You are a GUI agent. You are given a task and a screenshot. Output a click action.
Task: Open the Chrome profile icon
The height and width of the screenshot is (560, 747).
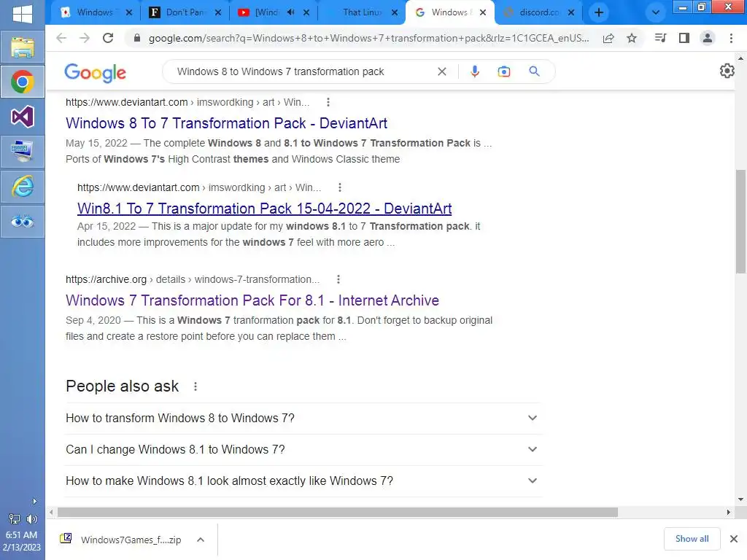point(708,38)
